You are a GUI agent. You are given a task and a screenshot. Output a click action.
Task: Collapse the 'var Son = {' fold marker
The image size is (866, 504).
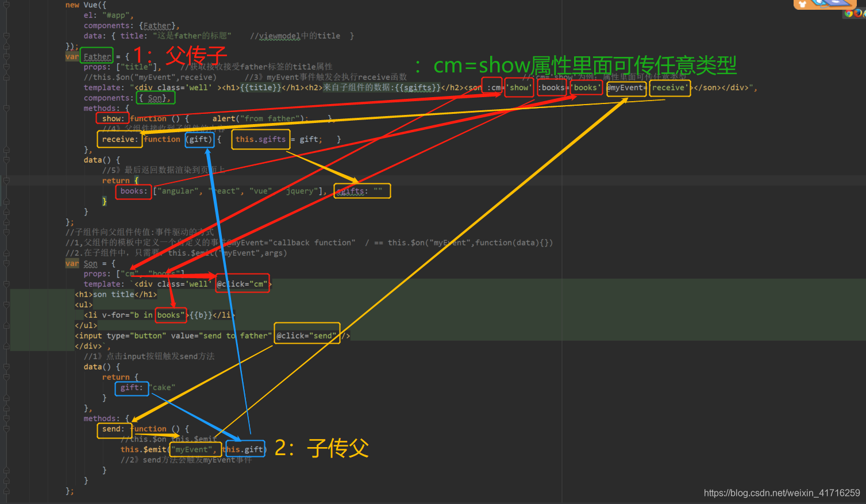pos(6,263)
